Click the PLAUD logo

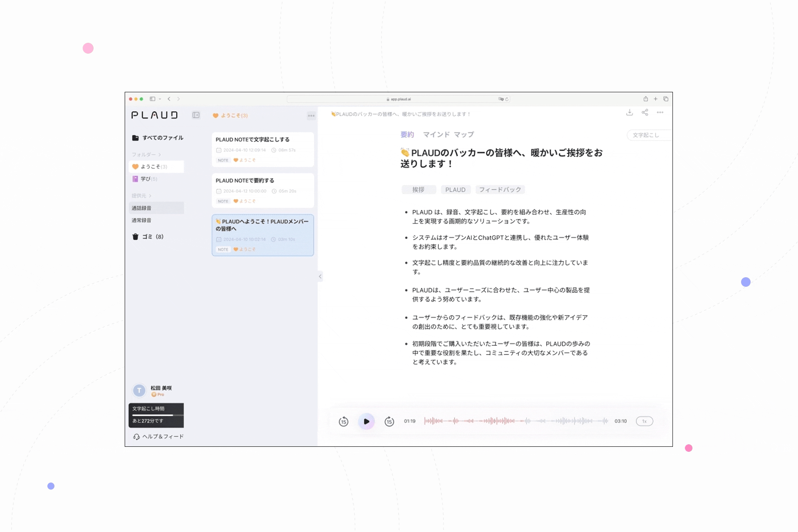[155, 115]
